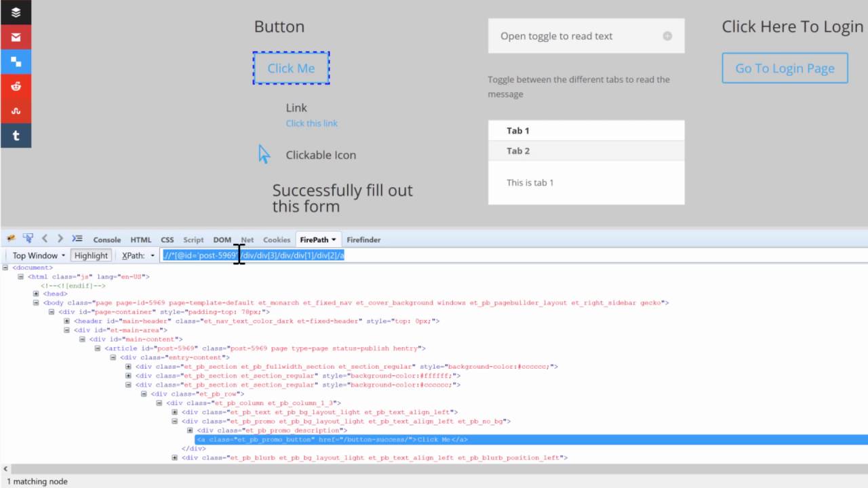Collapse the main-content div node
Viewport: 868px width, 488px height.
click(82, 339)
